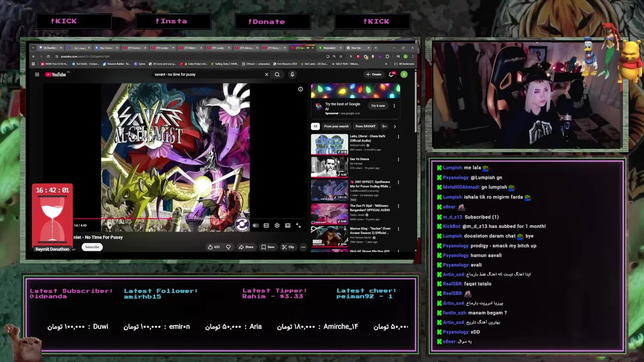Screen dimensions: 644x362
Task: Click KickBot subbed for 1 month message
Action: tap(494, 226)
